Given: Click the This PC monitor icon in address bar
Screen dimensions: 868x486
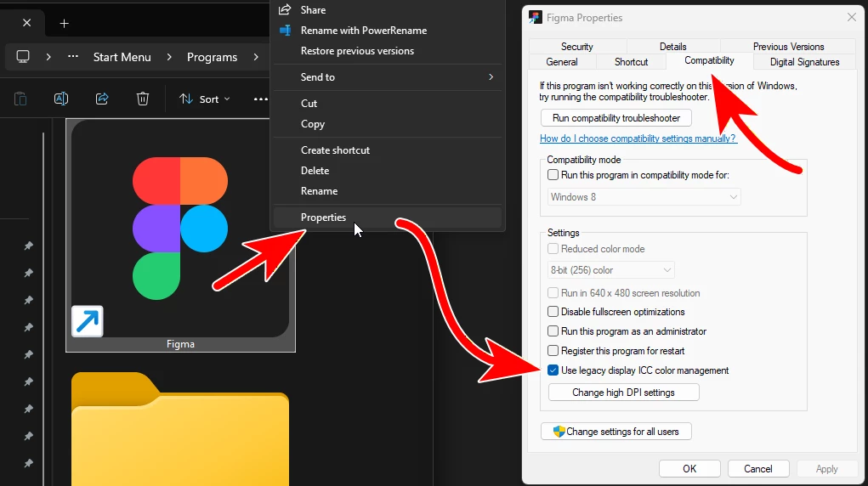Looking at the screenshot, I should point(23,56).
